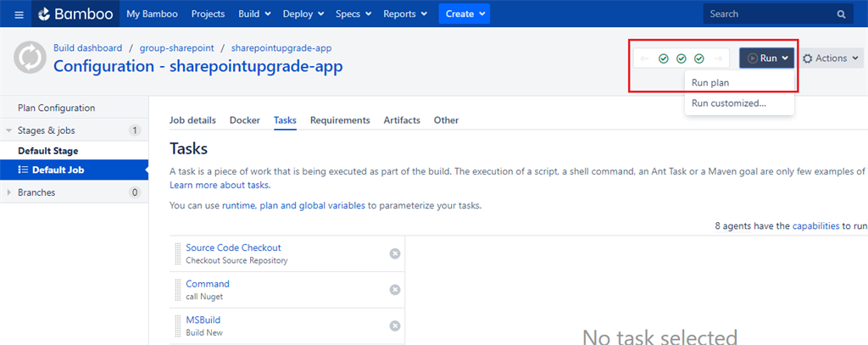Remove the Source Code Checkout task
The height and width of the screenshot is (345, 868).
(x=395, y=253)
